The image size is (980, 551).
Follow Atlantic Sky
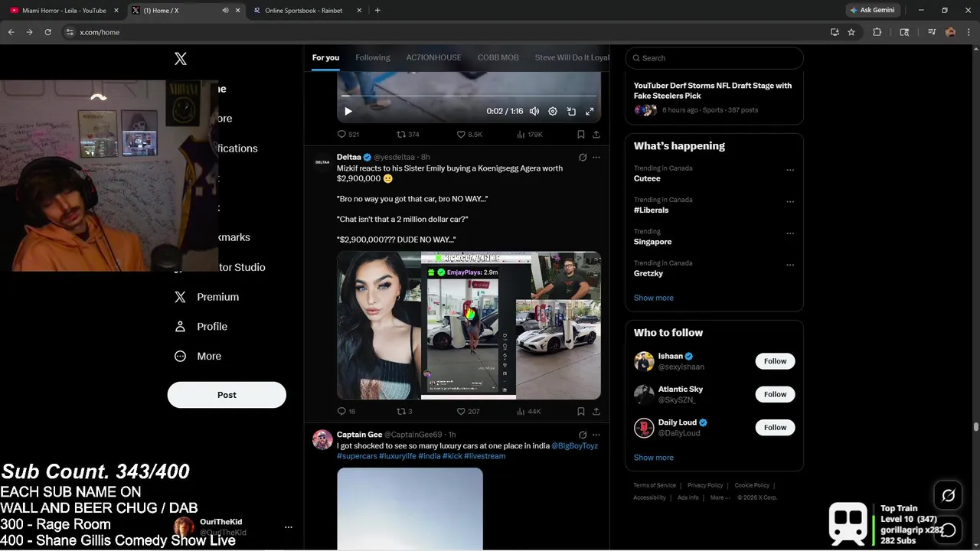[775, 394]
